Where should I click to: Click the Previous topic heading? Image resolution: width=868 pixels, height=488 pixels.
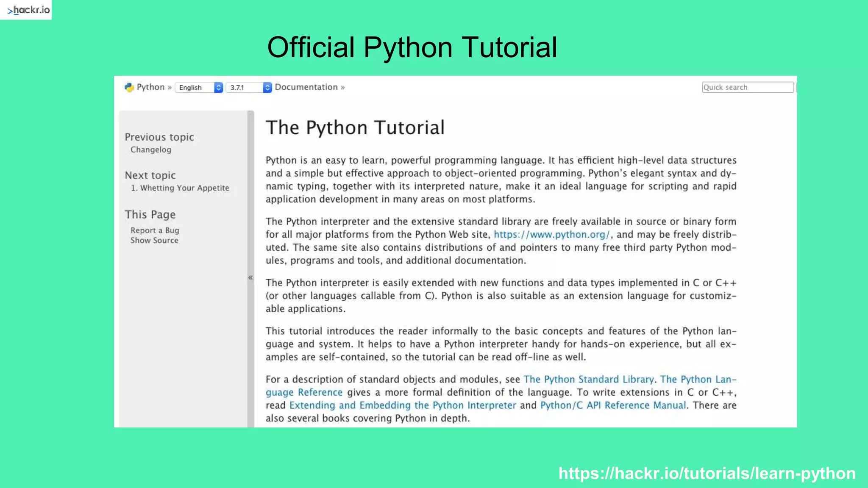[x=159, y=137]
